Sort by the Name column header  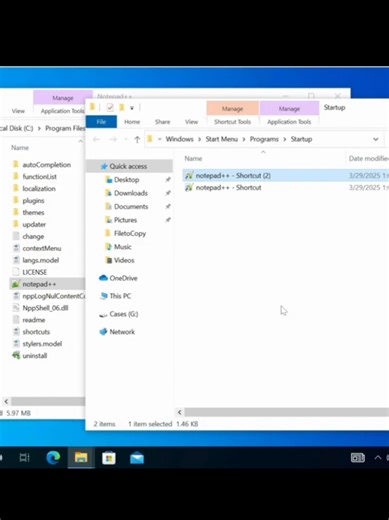(193, 158)
